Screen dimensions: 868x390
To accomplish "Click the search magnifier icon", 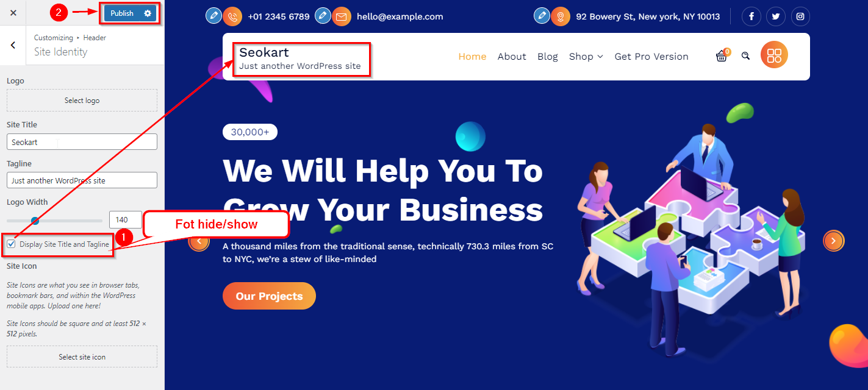I will 745,56.
